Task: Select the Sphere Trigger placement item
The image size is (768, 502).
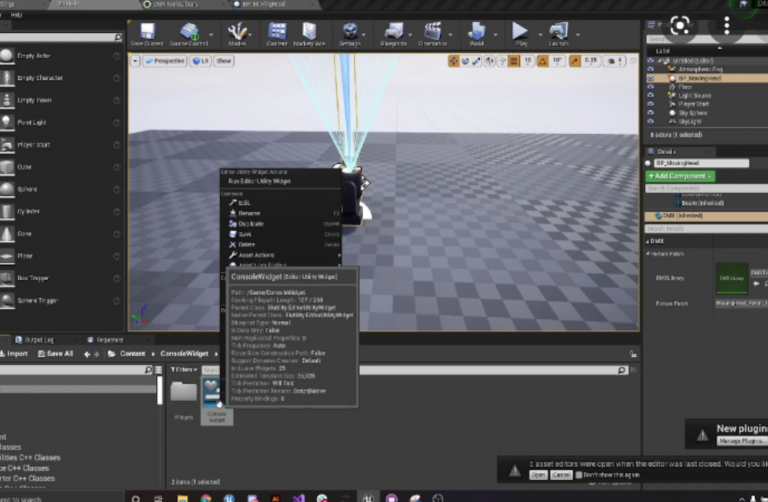Action: pyautogui.click(x=60, y=300)
